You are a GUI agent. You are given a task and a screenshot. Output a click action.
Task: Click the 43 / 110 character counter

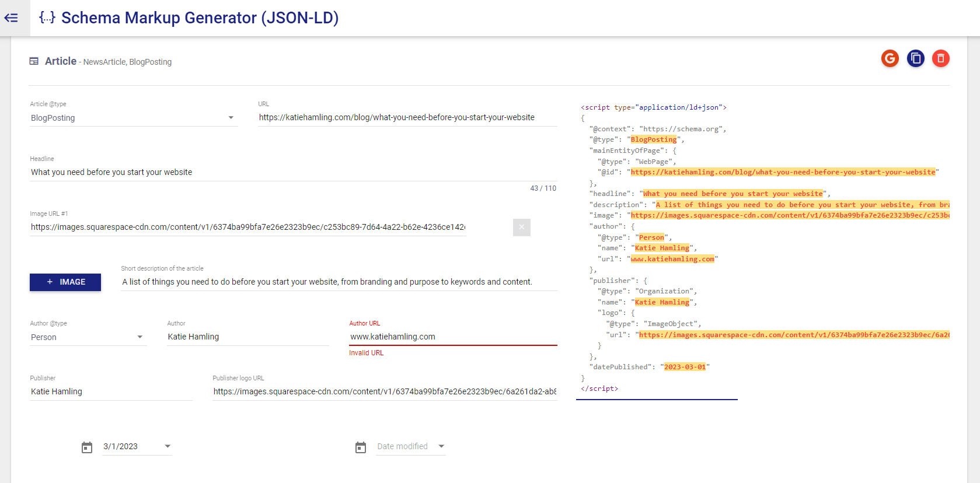(x=543, y=188)
